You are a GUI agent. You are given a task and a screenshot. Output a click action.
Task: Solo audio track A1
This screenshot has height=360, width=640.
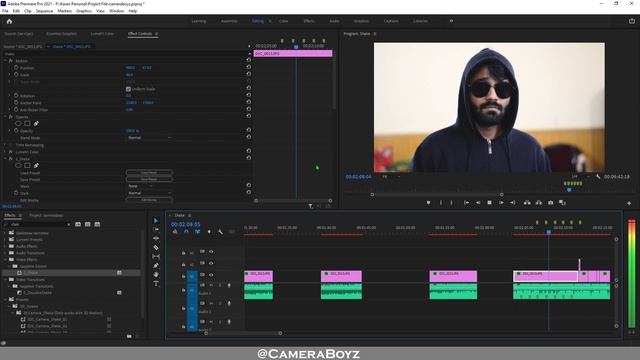(220, 285)
